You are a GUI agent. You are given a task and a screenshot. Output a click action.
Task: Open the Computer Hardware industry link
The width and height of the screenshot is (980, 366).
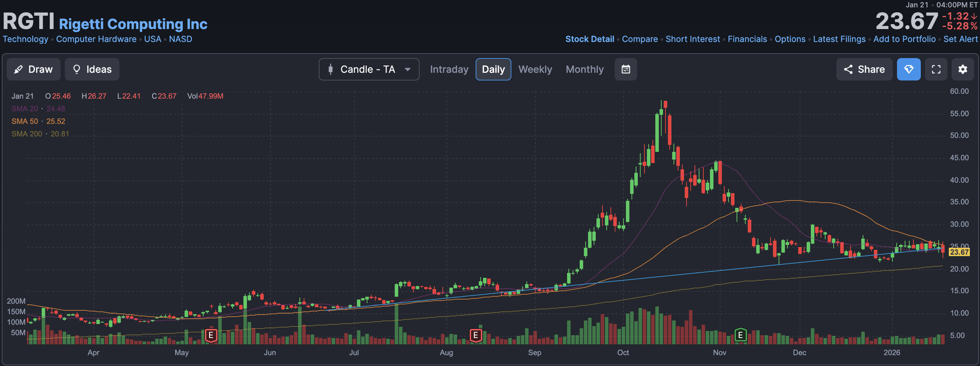click(x=96, y=39)
